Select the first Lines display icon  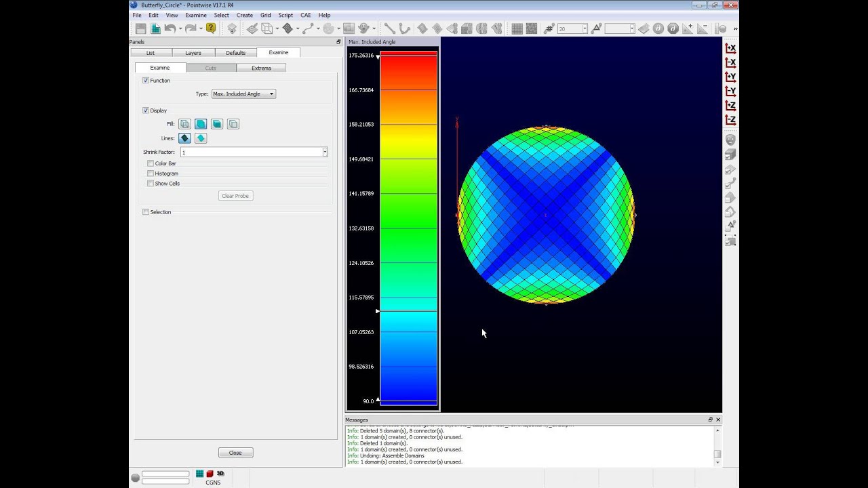click(x=184, y=138)
